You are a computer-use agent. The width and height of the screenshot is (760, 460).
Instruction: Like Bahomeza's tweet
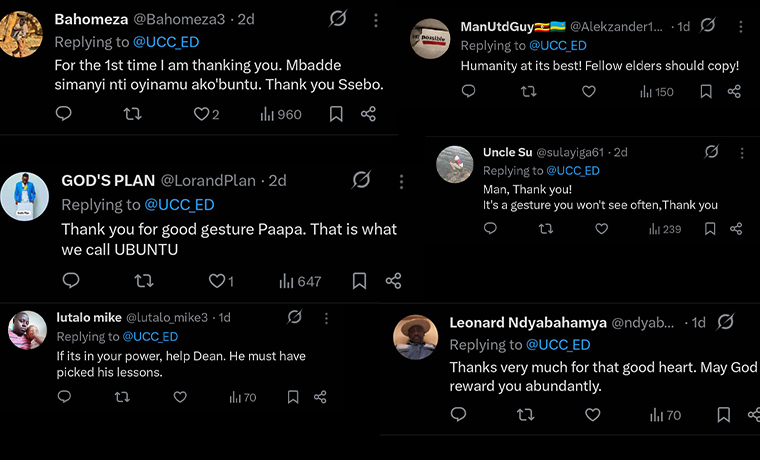click(201, 114)
